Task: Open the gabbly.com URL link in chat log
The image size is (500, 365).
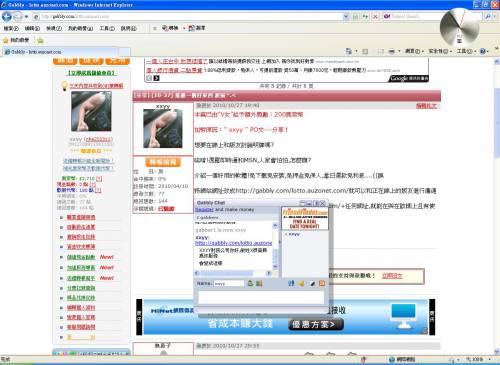Action: pos(234,243)
